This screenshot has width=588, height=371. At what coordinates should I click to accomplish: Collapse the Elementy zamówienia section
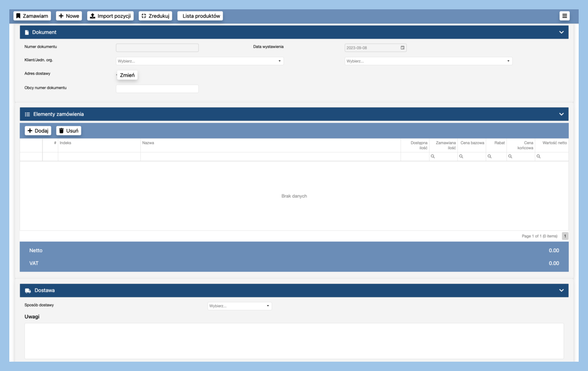pos(561,114)
